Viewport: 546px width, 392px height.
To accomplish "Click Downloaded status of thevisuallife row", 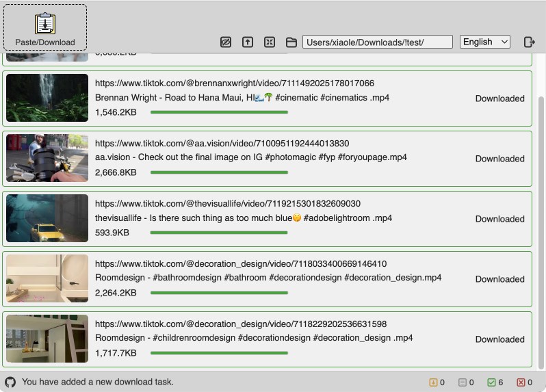I will 499,219.
